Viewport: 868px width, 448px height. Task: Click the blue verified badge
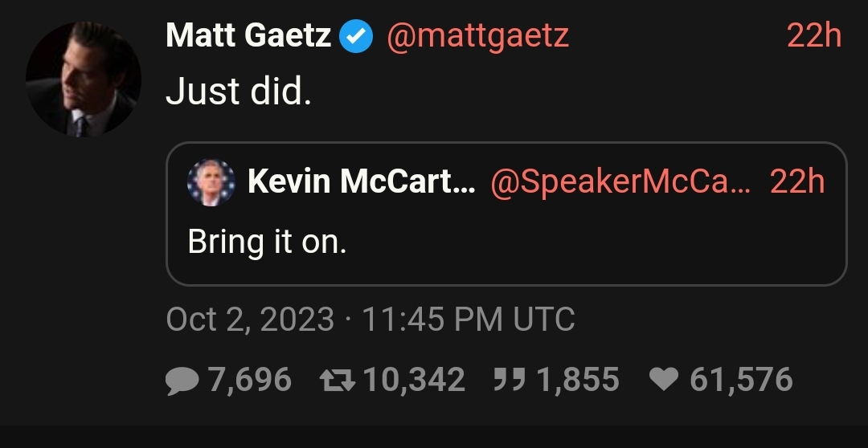pos(356,37)
